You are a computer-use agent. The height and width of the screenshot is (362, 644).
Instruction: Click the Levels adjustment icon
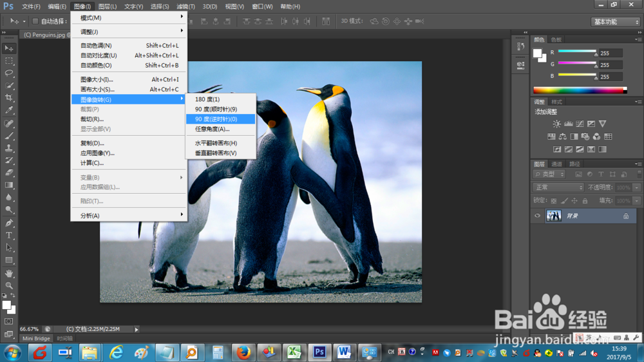[568, 124]
